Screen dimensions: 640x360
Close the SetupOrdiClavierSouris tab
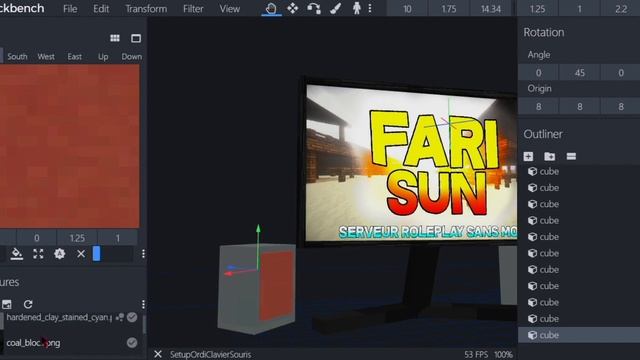(158, 354)
